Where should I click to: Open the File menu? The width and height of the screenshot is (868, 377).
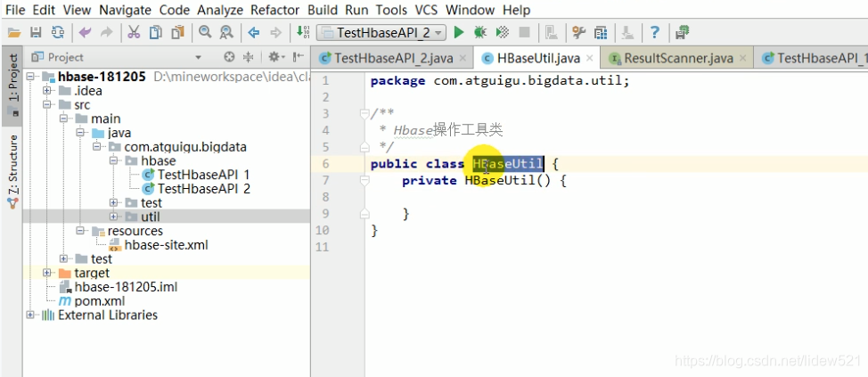pos(14,10)
